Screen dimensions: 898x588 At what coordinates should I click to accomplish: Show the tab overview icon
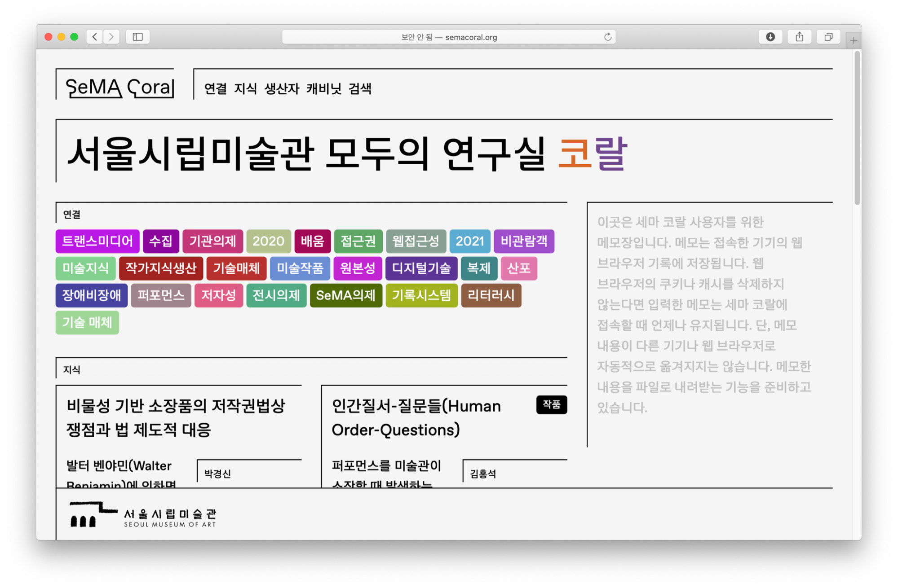click(828, 37)
